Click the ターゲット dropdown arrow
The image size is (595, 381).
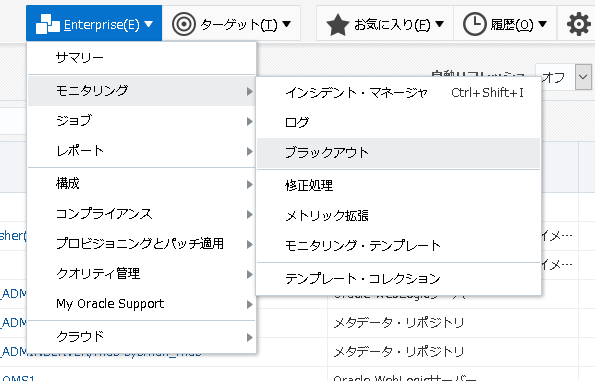[x=286, y=24]
